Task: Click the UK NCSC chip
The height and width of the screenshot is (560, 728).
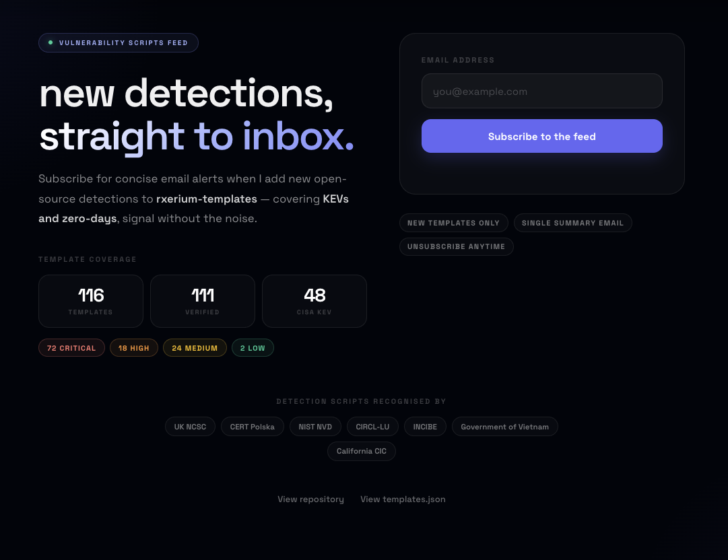Action: pyautogui.click(x=190, y=426)
